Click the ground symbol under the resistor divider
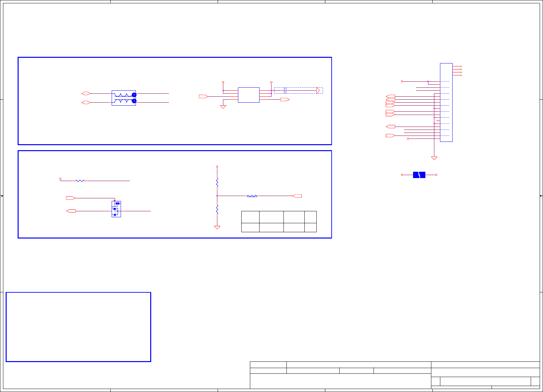This screenshot has width=543, height=392. (x=217, y=228)
